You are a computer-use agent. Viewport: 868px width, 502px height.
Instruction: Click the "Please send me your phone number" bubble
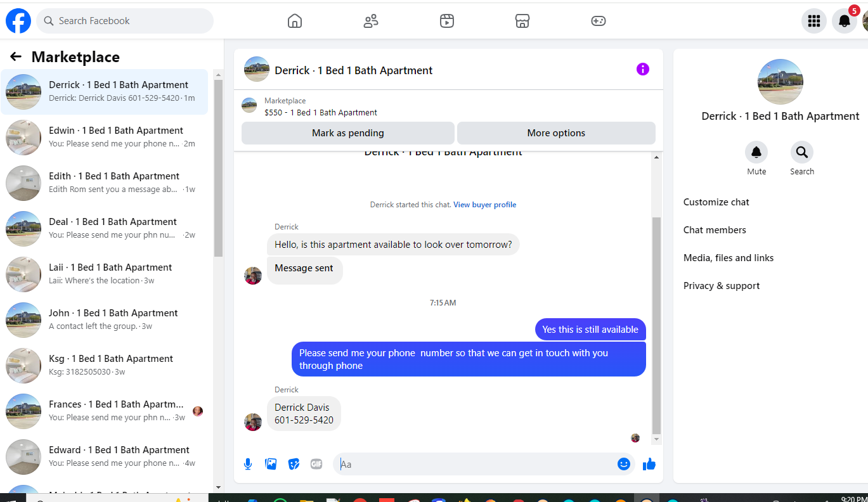469,359
